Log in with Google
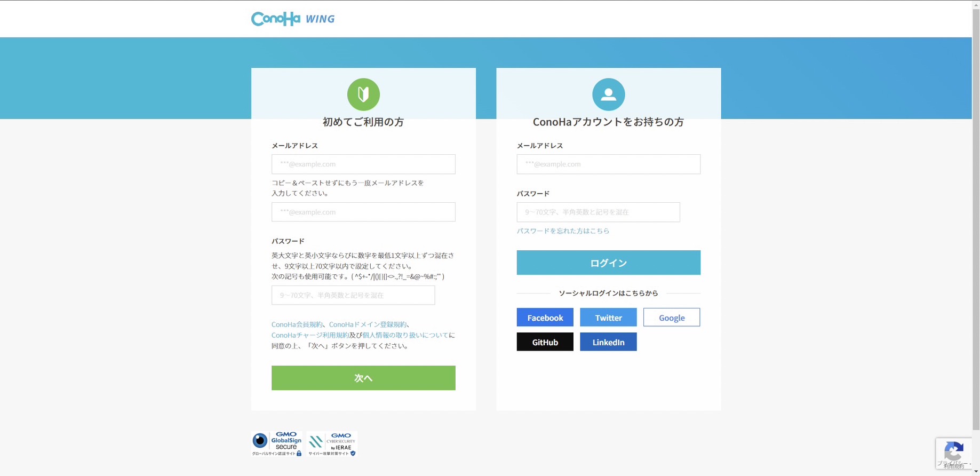This screenshot has width=980, height=476. pyautogui.click(x=672, y=318)
